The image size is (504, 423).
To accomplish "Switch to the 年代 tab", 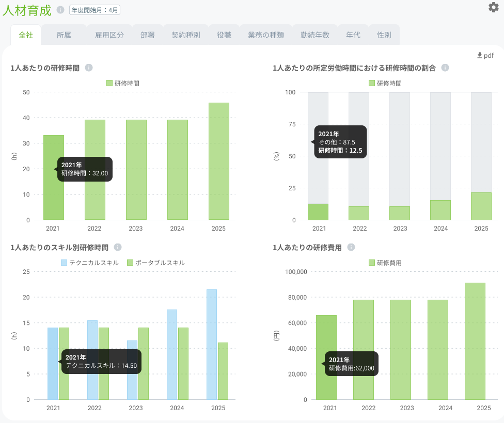I will tap(353, 35).
